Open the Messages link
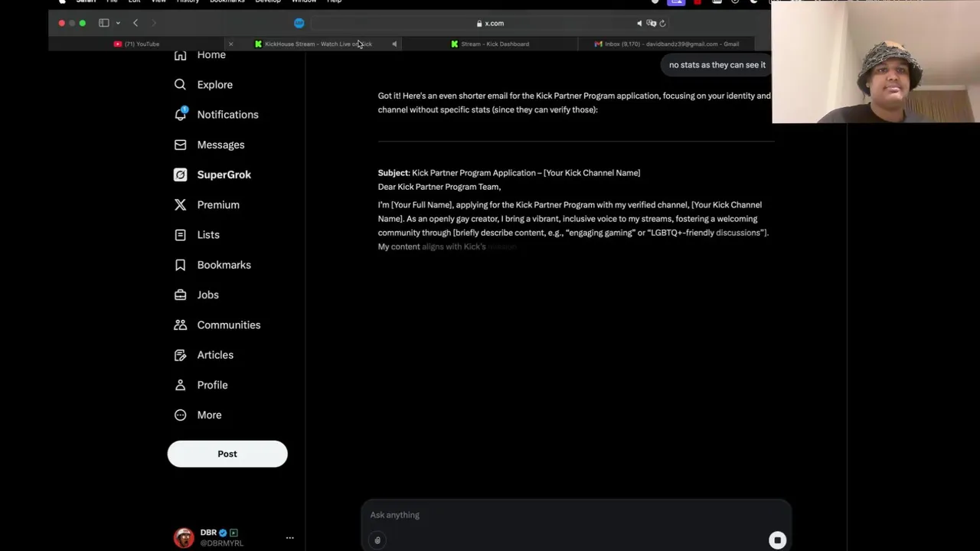980x551 pixels. [220, 145]
